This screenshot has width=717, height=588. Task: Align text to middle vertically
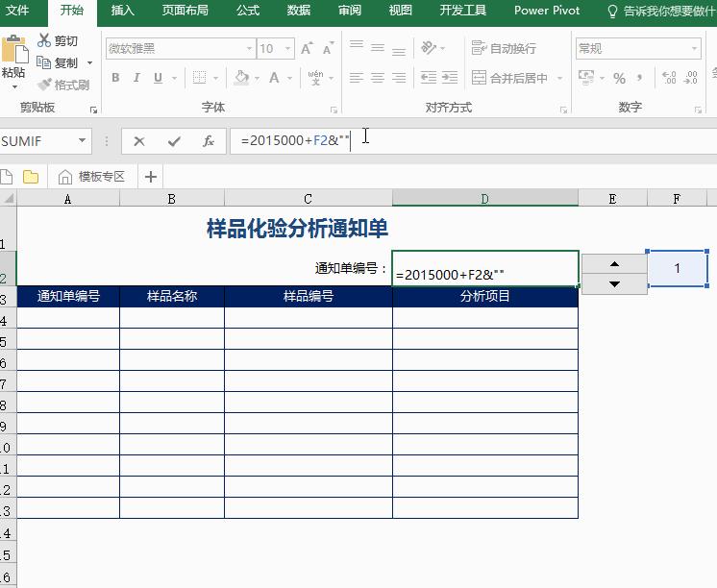(378, 47)
